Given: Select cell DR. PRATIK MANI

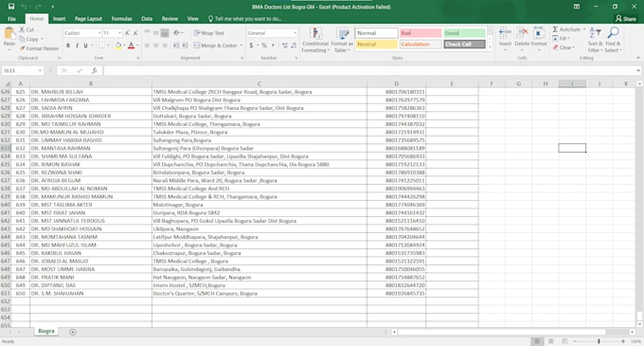Looking at the screenshot, I should [x=91, y=278].
